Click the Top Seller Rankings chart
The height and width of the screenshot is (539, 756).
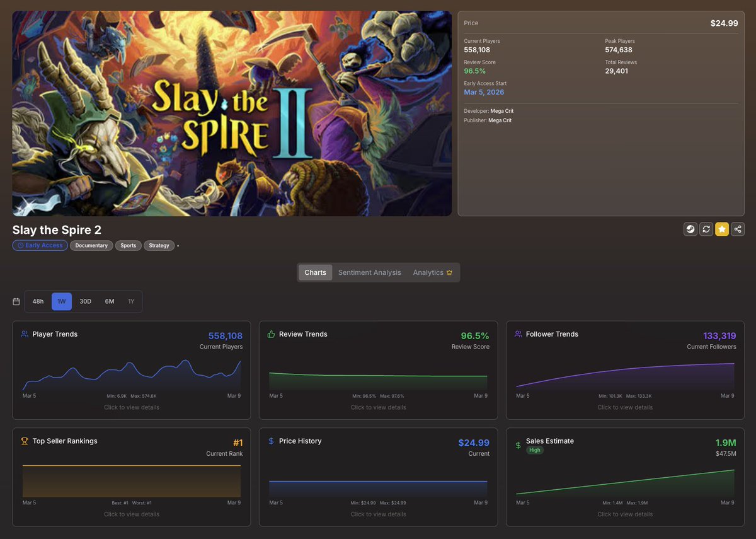tap(132, 481)
